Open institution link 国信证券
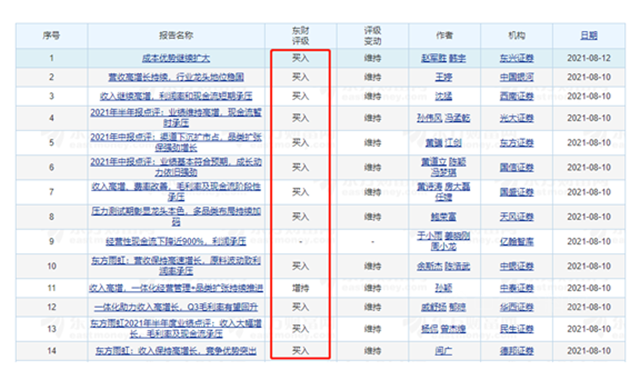This screenshot has width=640, height=370. [x=517, y=168]
